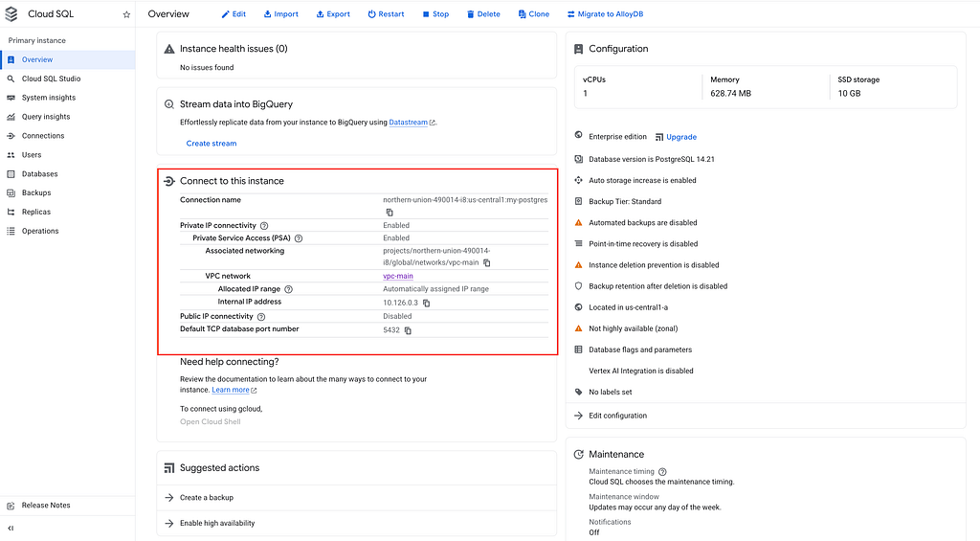Click the Backup Tier: Standard text
The image size is (980, 541).
625,201
